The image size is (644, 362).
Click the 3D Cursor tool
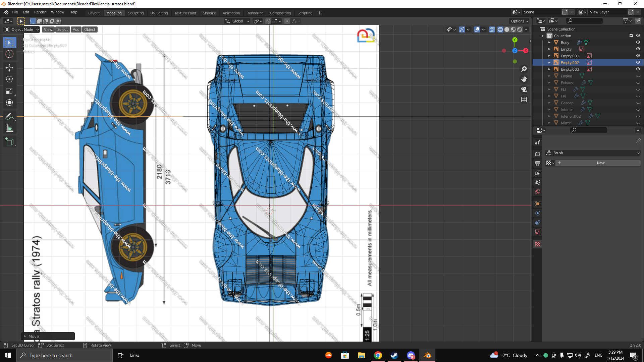[9, 54]
